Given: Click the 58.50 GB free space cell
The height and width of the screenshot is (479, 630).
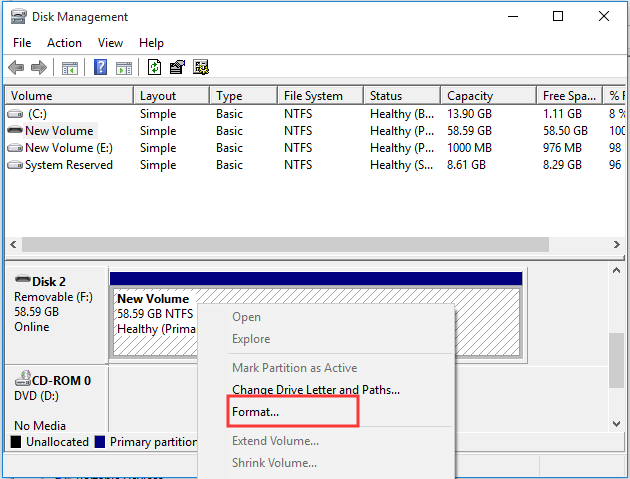Looking at the screenshot, I should (x=565, y=131).
